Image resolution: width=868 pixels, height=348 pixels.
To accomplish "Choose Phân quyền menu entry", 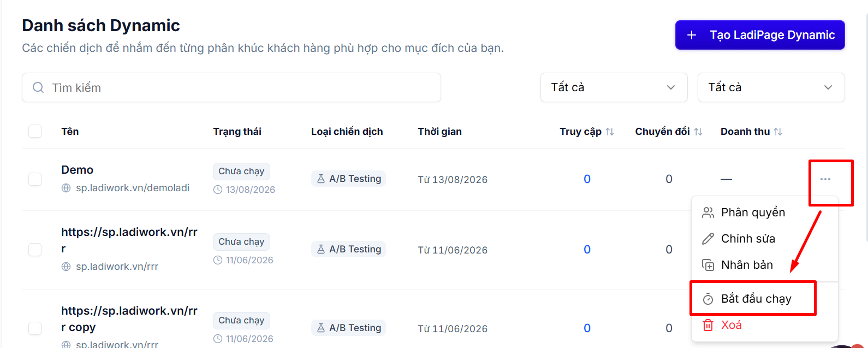I will 753,213.
